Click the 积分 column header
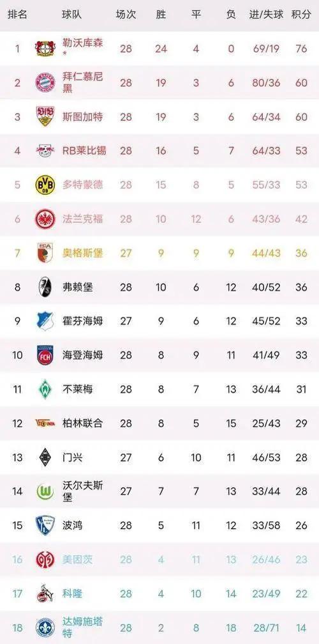The width and height of the screenshot is (319, 644). pyautogui.click(x=301, y=15)
